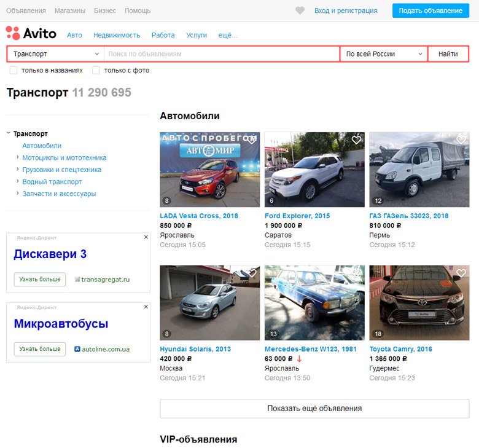Open the Работа menu item
The height and width of the screenshot is (448, 479).
163,35
